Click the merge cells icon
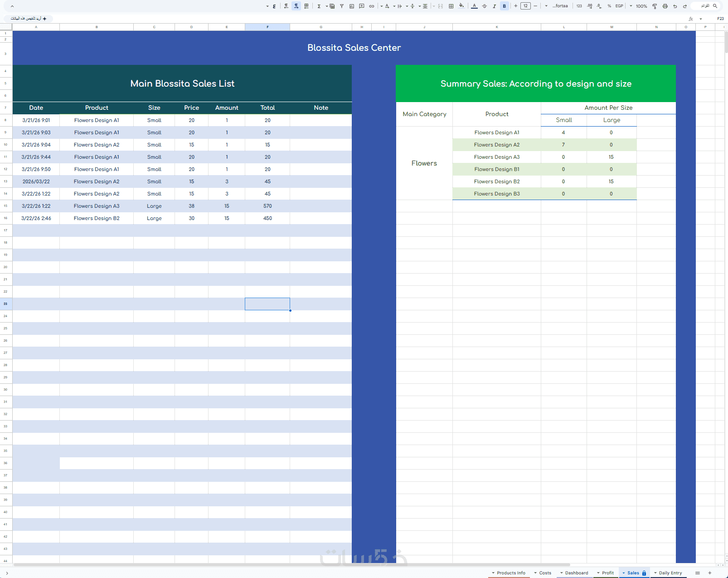728x578 pixels. coord(441,6)
